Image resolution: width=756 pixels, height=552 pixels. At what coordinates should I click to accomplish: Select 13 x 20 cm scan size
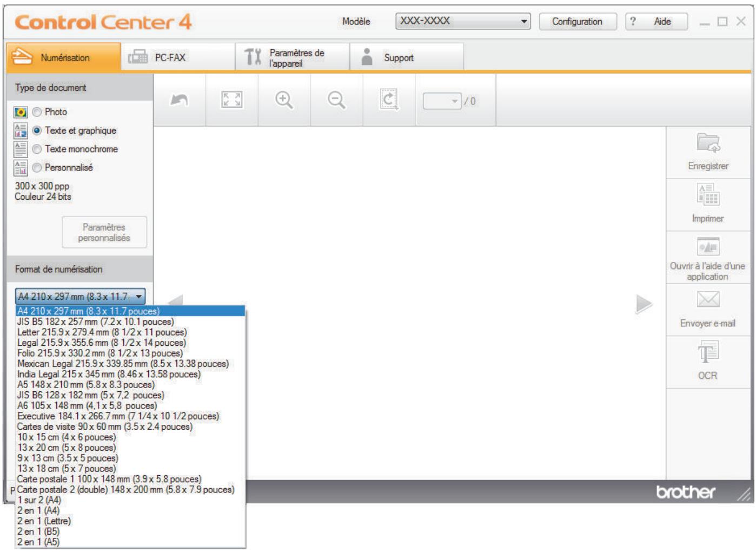(x=130, y=448)
